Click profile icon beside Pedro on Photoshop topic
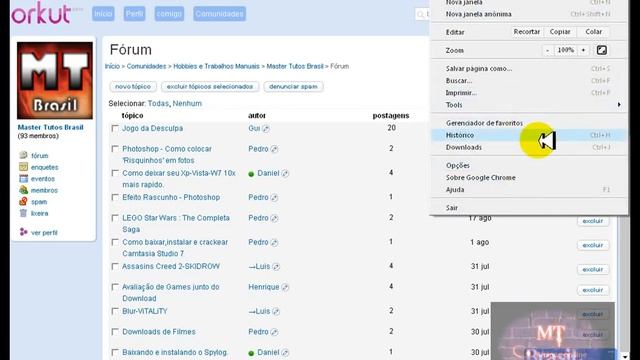This screenshot has width=640, height=360. 274,149
